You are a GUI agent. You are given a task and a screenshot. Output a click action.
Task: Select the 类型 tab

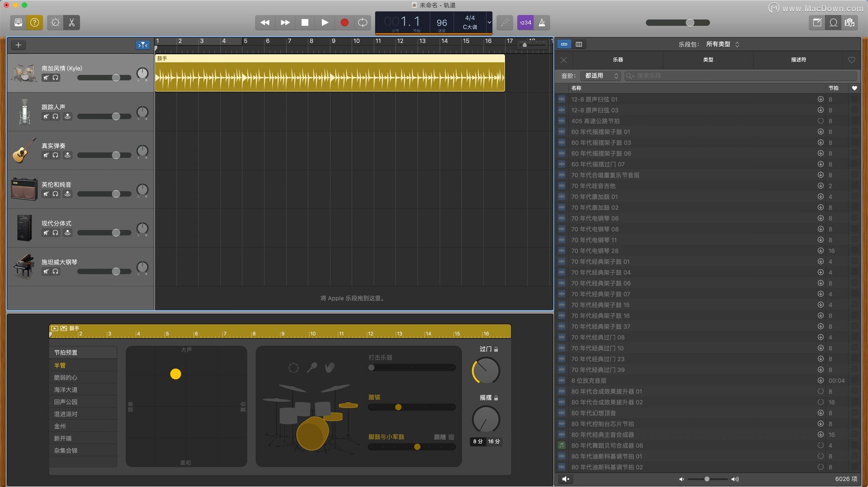tap(708, 60)
